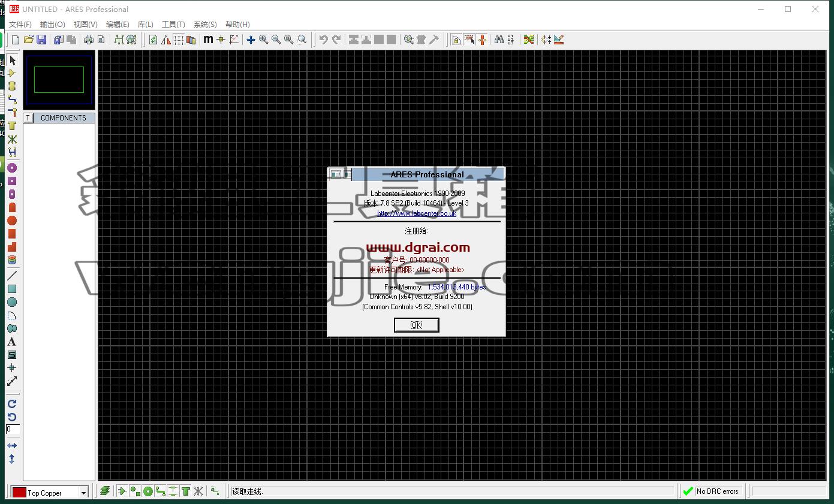Select the round through-hole pad tool
This screenshot has height=504, width=834.
pos(12,168)
